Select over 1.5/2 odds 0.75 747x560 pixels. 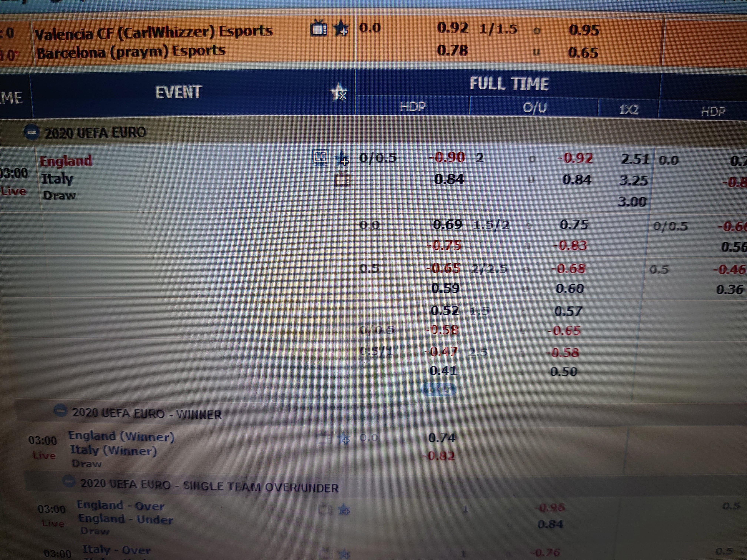574,224
